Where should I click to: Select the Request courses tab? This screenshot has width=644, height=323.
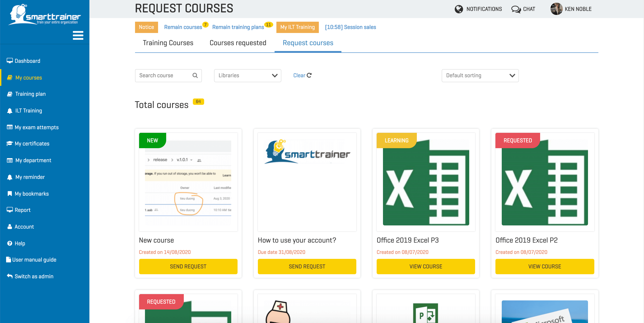308,43
